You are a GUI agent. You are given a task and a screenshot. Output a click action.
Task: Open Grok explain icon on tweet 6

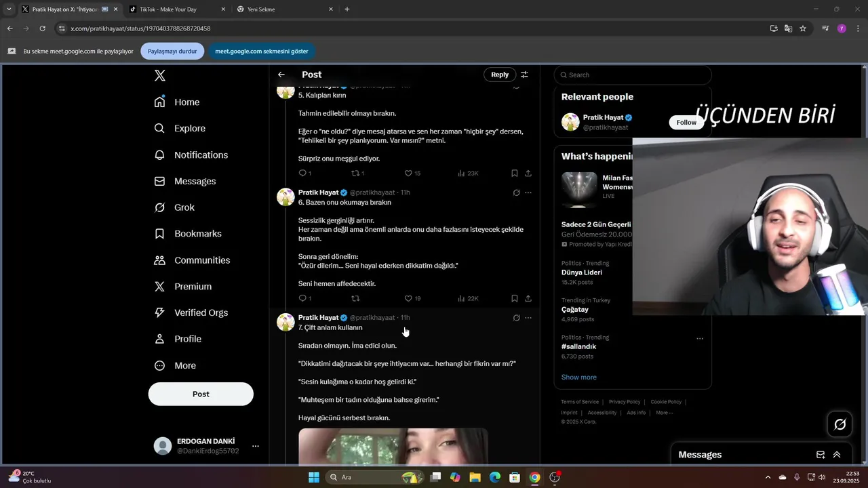click(516, 192)
